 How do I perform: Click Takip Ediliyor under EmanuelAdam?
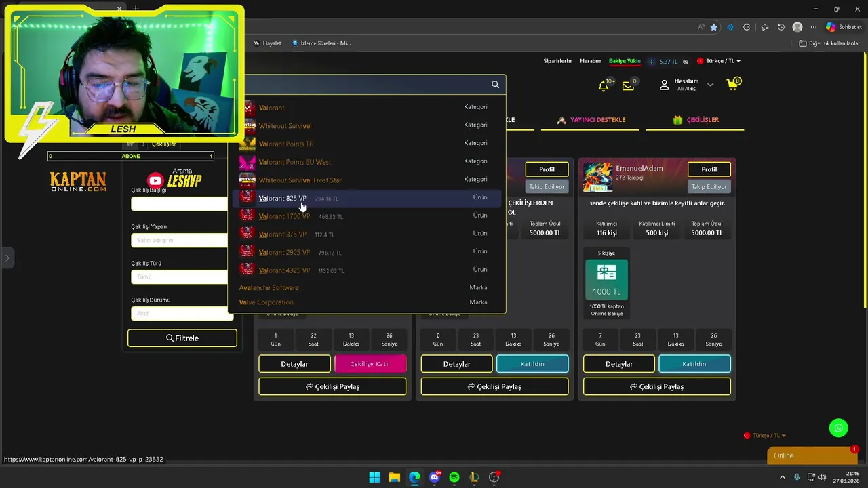[x=709, y=186]
